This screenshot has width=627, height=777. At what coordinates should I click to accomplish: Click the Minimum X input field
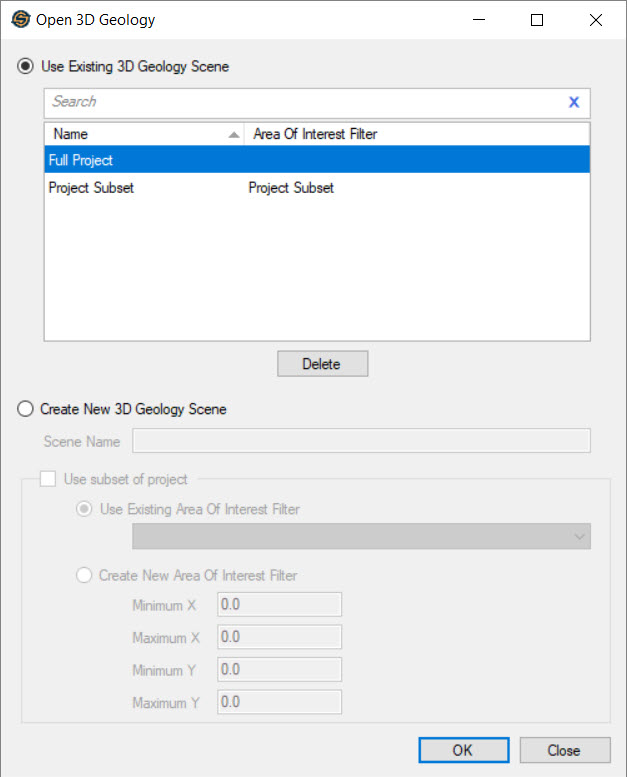click(x=279, y=604)
